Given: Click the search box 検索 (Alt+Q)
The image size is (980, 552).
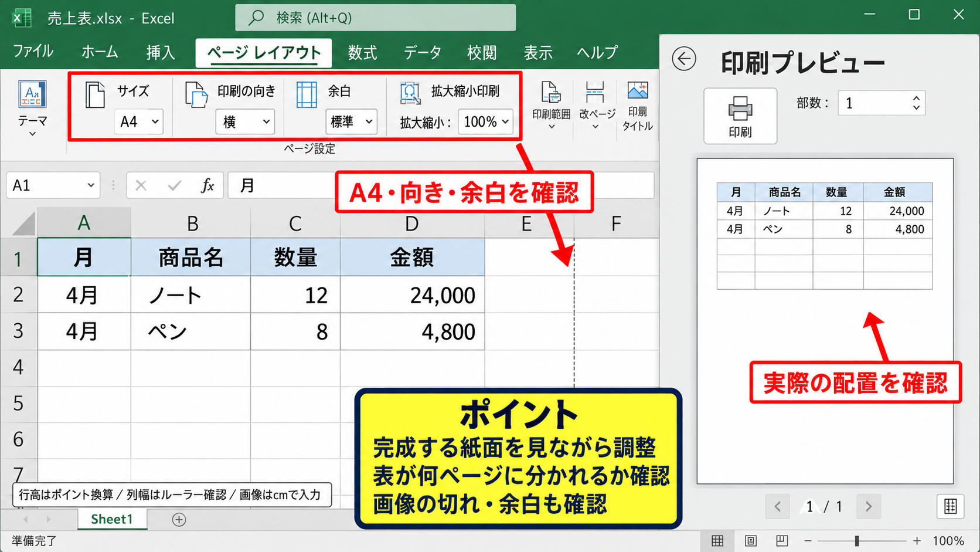Looking at the screenshot, I should tap(375, 18).
